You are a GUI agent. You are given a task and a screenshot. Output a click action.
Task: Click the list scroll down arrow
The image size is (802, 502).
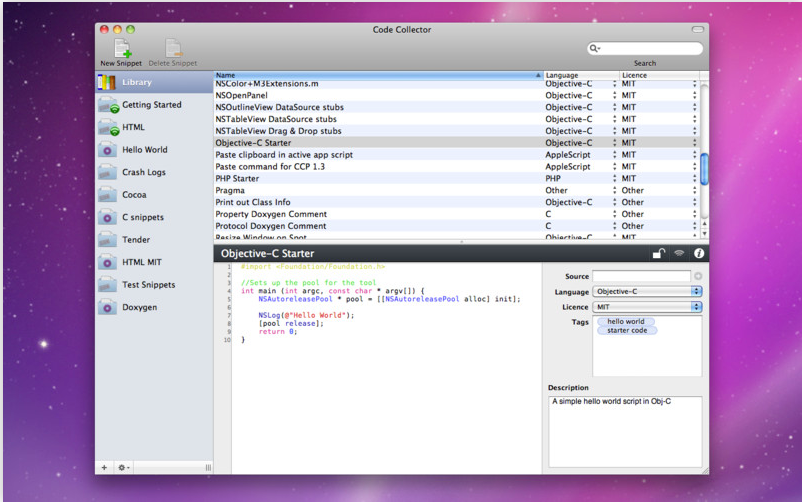coord(704,233)
